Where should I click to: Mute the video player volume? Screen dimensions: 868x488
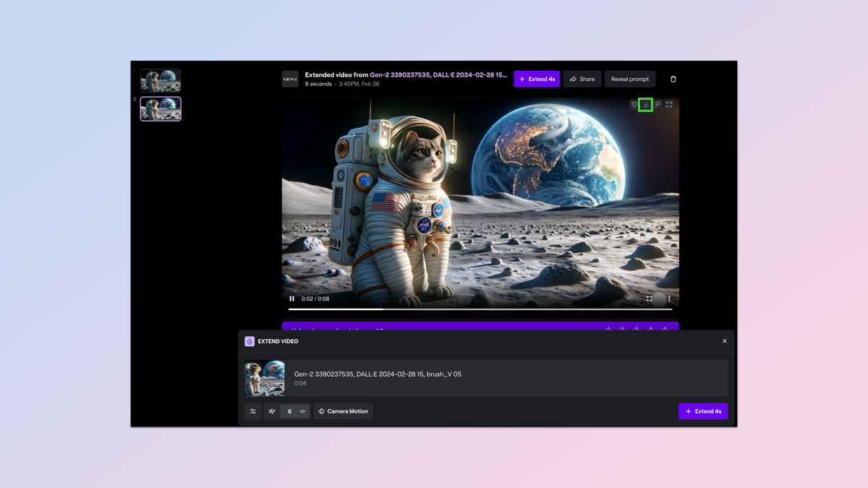[x=629, y=299]
